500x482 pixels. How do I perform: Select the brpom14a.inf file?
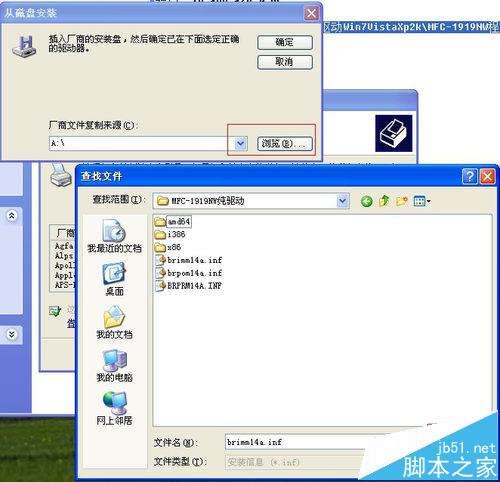tap(189, 273)
